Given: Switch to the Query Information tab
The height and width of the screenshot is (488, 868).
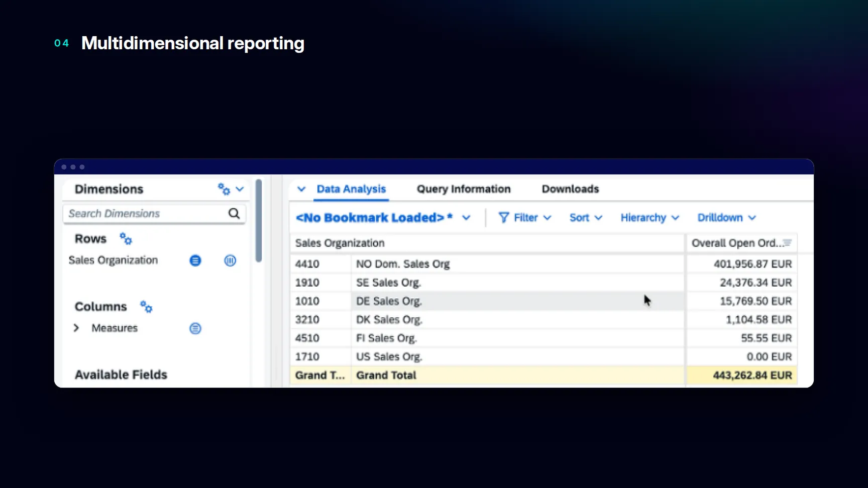Looking at the screenshot, I should click(x=464, y=189).
